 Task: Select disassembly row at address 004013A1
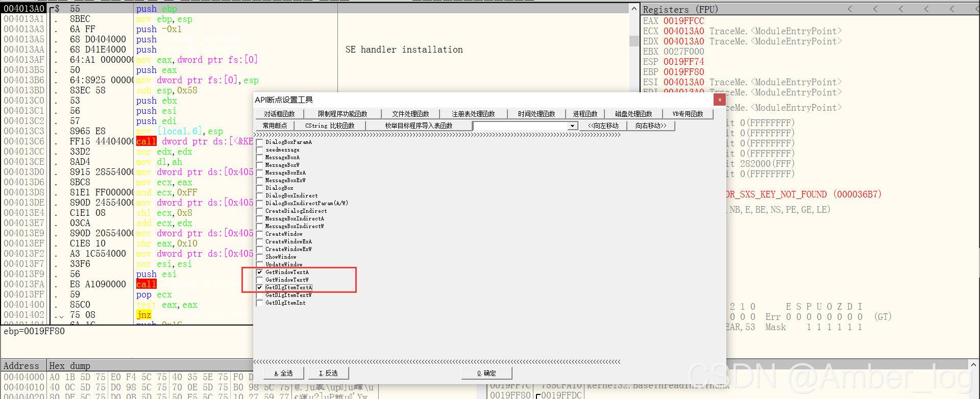(315, 19)
